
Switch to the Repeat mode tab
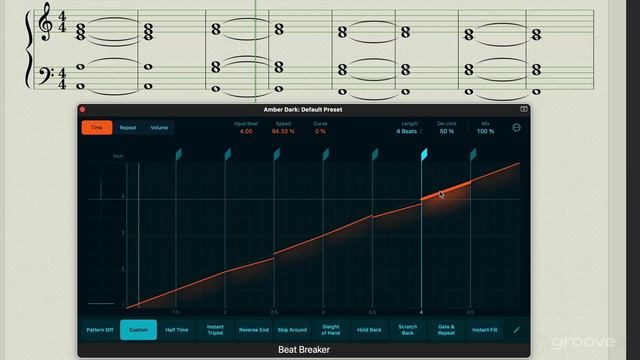128,127
